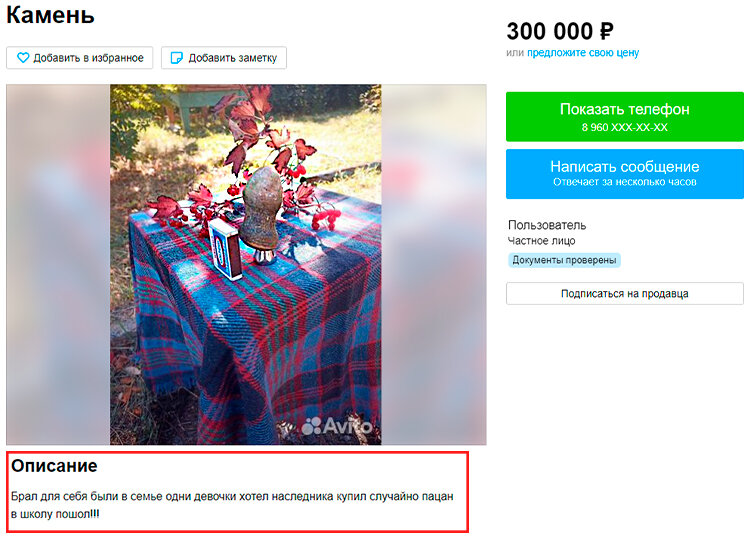The image size is (750, 550).
Task: Open the main stone product photo
Action: coord(246,264)
